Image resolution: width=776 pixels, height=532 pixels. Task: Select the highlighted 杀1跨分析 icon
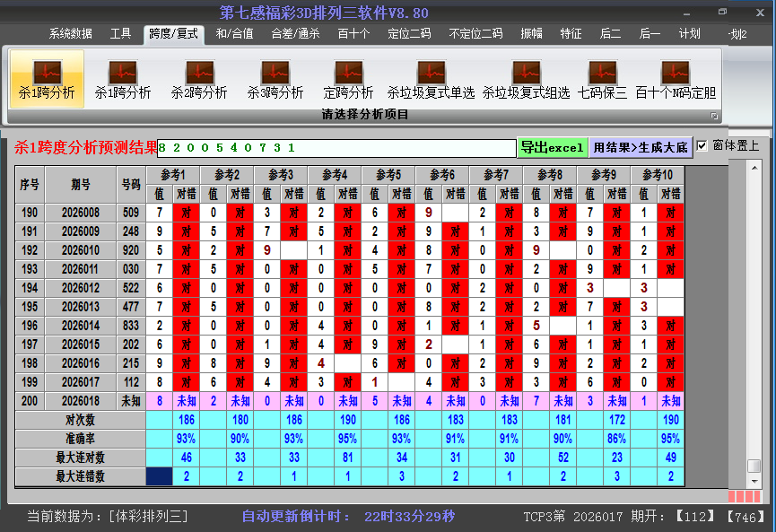click(47, 78)
